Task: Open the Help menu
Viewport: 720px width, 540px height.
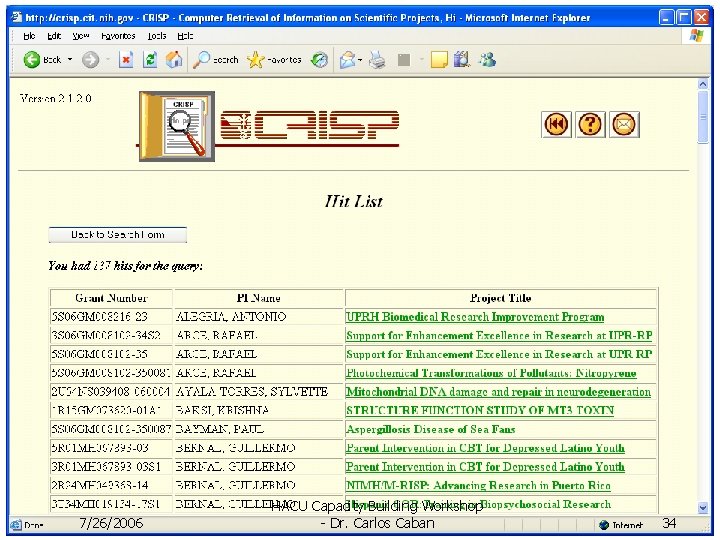Action: [185, 36]
